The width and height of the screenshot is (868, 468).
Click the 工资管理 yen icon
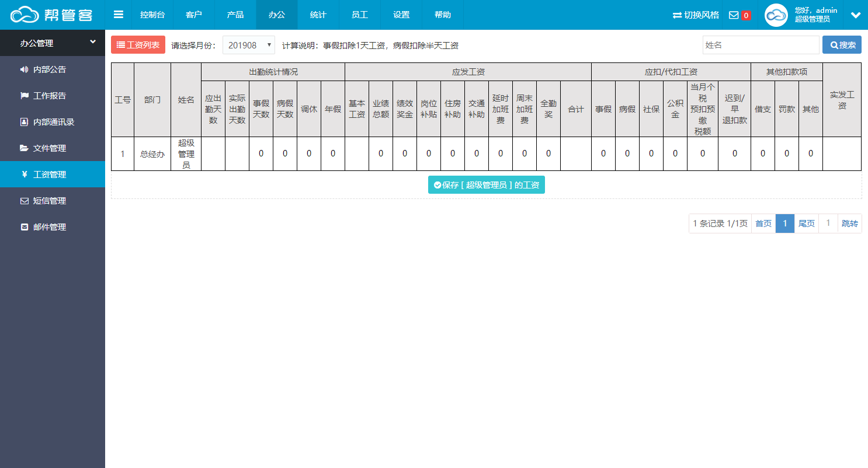tap(24, 174)
